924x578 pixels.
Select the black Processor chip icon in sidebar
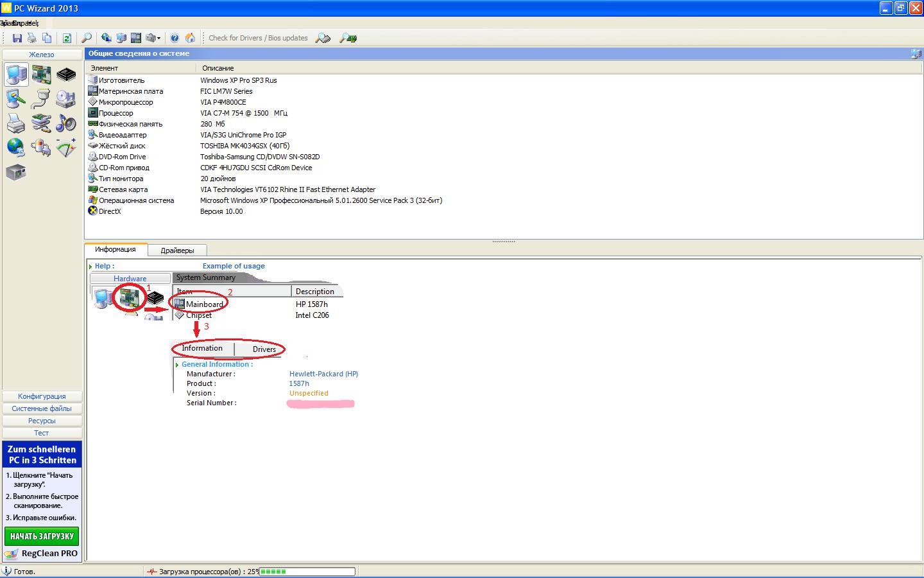point(66,74)
